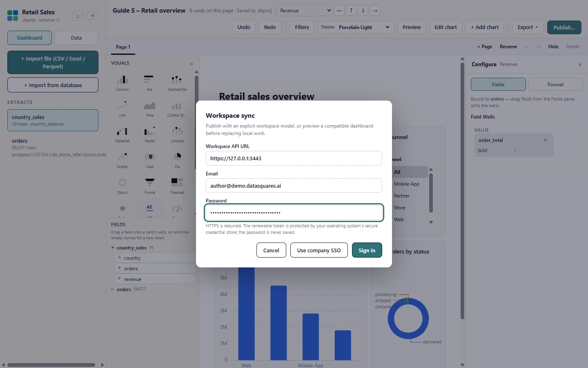Image resolution: width=588 pixels, height=368 pixels.
Task: Choose the Stacked Bar visual
Action: (177, 83)
